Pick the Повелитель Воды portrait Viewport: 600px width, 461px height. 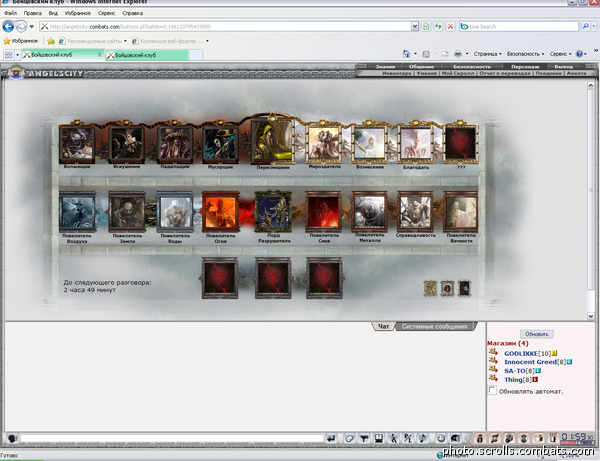tap(175, 212)
